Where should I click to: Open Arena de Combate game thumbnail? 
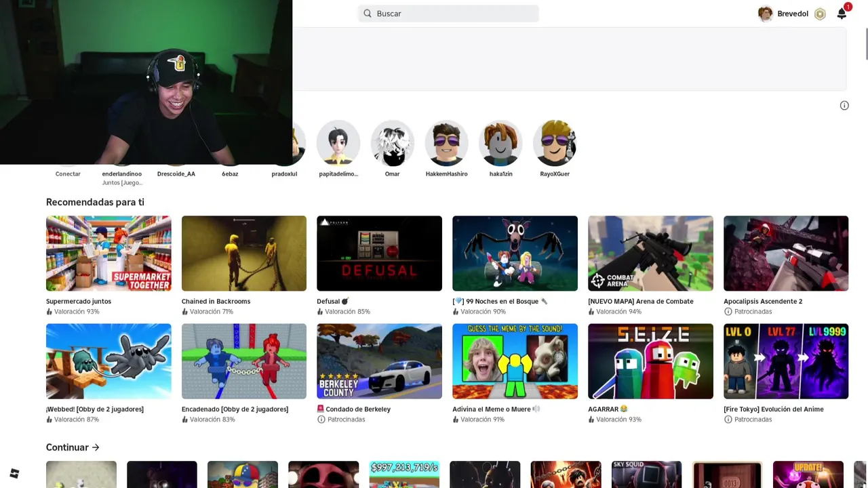click(x=650, y=253)
